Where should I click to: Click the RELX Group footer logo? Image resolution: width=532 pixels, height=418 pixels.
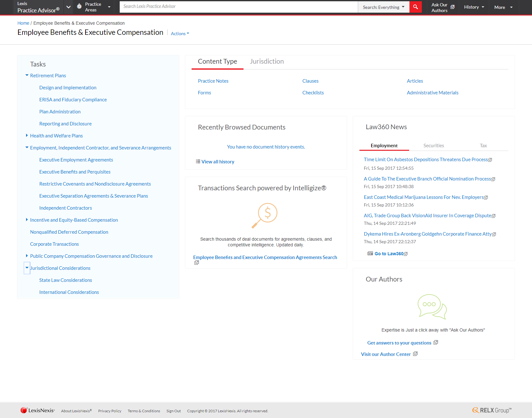492,410
